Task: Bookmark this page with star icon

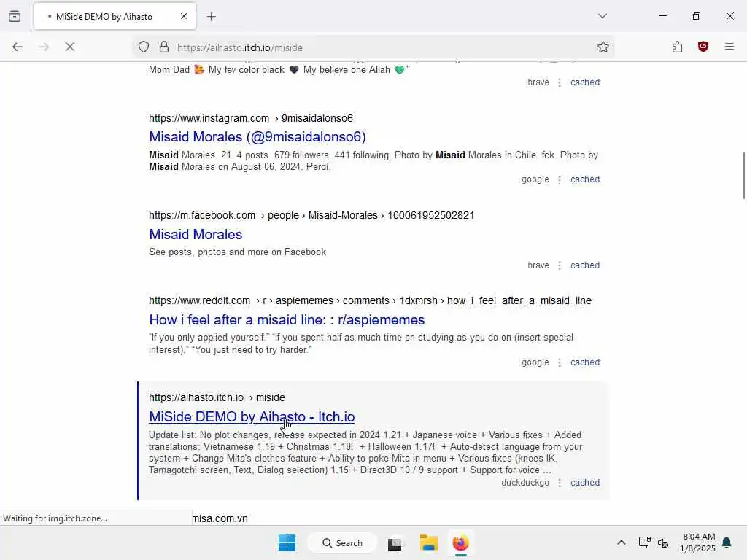Action: [x=603, y=47]
